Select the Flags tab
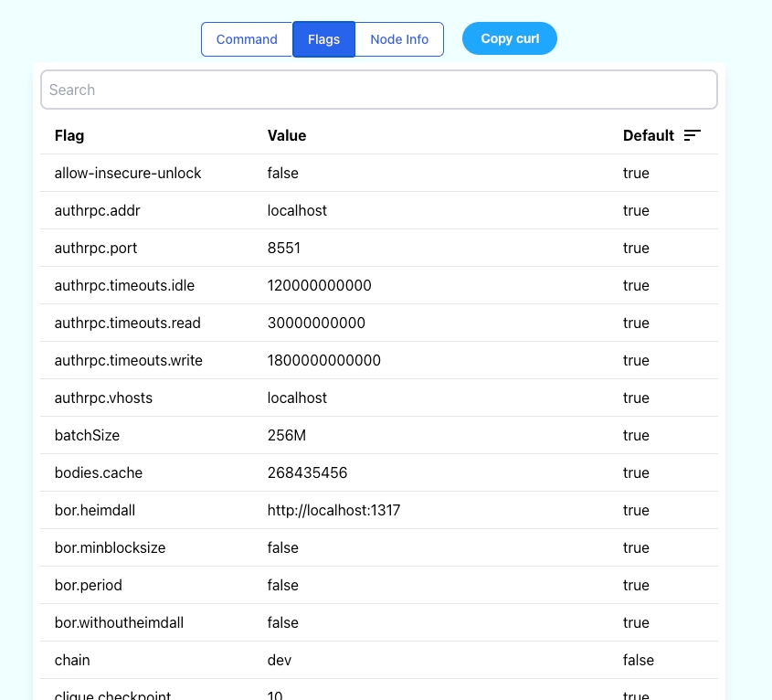Image resolution: width=772 pixels, height=700 pixels. pos(323,39)
